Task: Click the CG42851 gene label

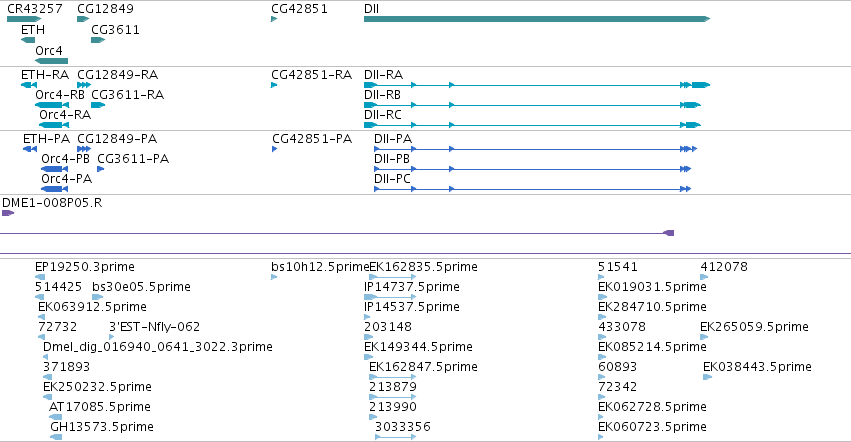Action: pos(300,9)
